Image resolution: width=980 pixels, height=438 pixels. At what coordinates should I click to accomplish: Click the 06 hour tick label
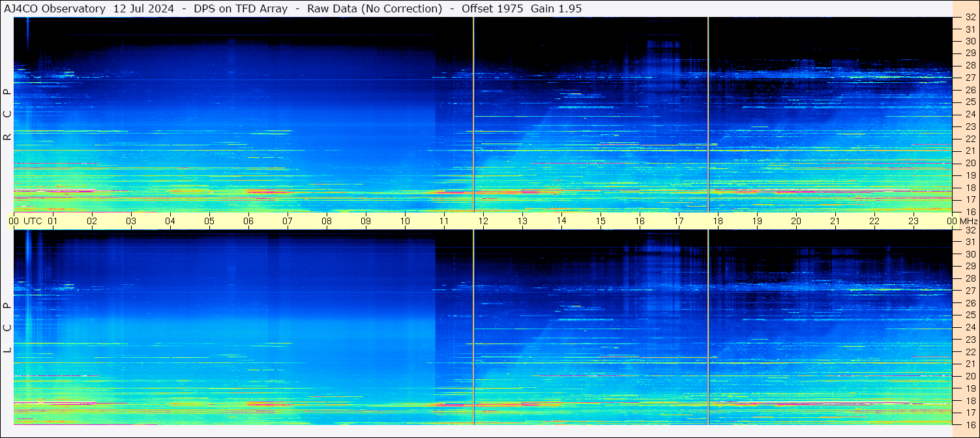(x=248, y=221)
